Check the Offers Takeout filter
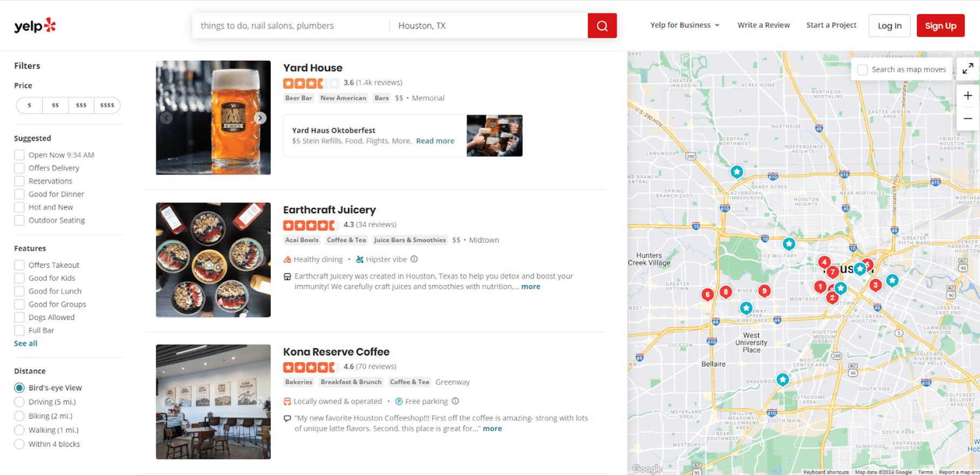Viewport: 980px width, 475px height. (19, 265)
